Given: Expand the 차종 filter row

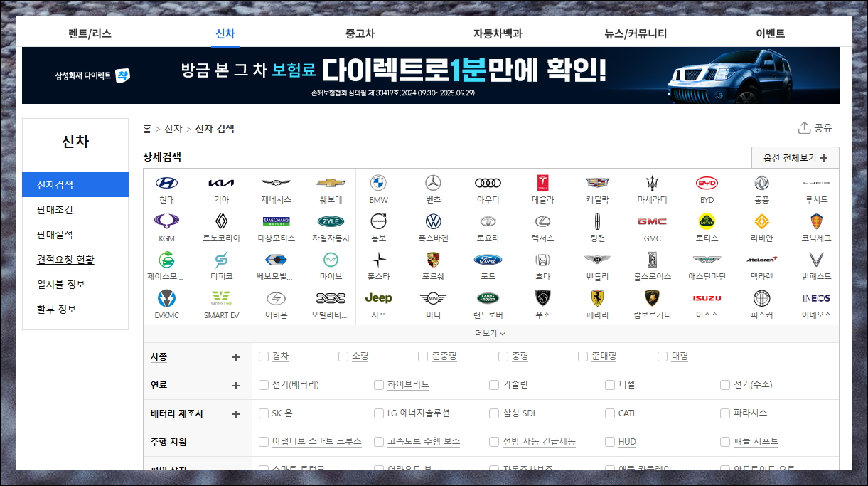Looking at the screenshot, I should 236,356.
